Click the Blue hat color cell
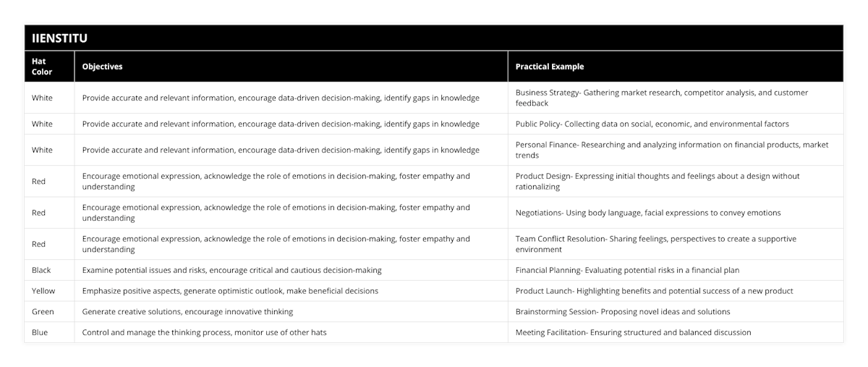 point(41,332)
